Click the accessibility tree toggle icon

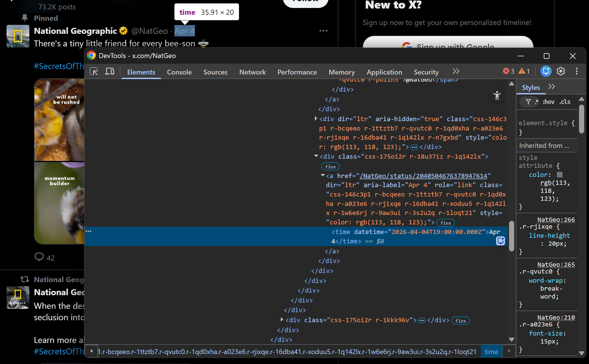pyautogui.click(x=497, y=96)
